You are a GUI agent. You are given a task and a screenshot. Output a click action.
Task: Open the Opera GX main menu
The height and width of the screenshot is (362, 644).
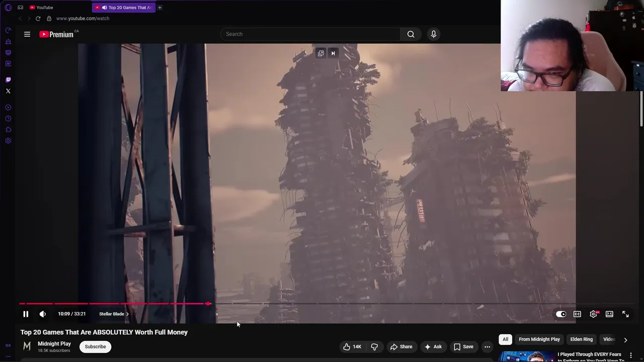coord(8,8)
